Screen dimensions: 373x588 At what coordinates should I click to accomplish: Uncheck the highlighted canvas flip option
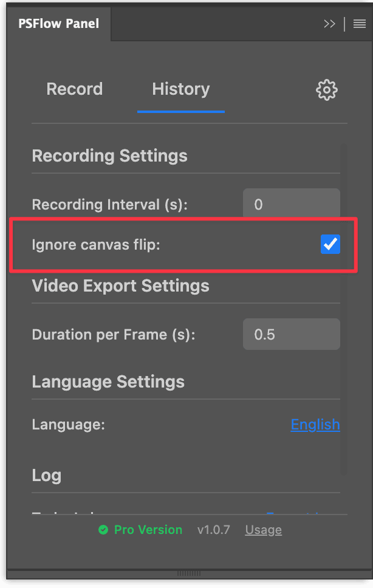pyautogui.click(x=330, y=244)
